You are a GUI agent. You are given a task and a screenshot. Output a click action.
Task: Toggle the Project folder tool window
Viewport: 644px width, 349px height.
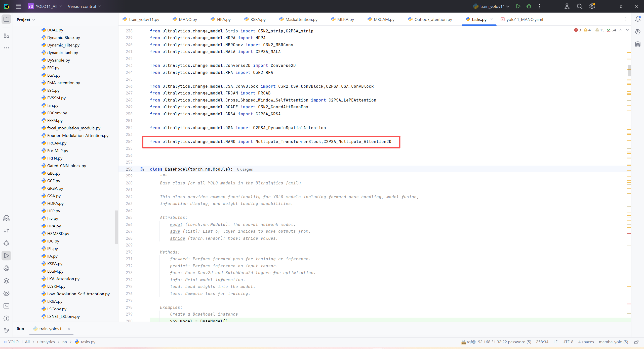click(7, 19)
